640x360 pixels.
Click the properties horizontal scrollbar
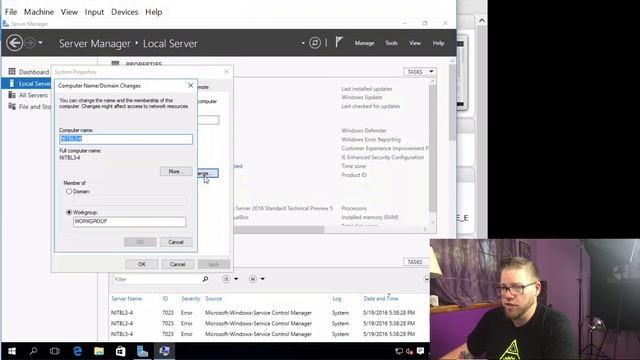pos(279,230)
